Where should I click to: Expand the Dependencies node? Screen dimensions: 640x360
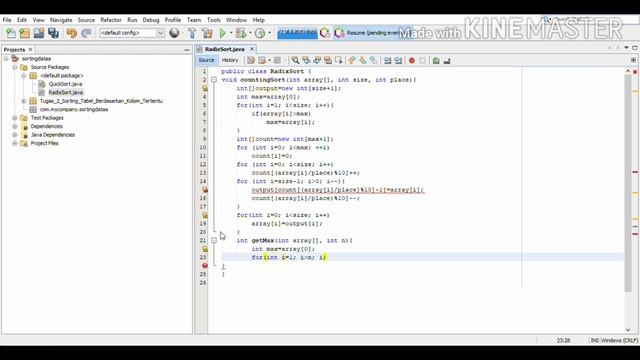(15, 127)
